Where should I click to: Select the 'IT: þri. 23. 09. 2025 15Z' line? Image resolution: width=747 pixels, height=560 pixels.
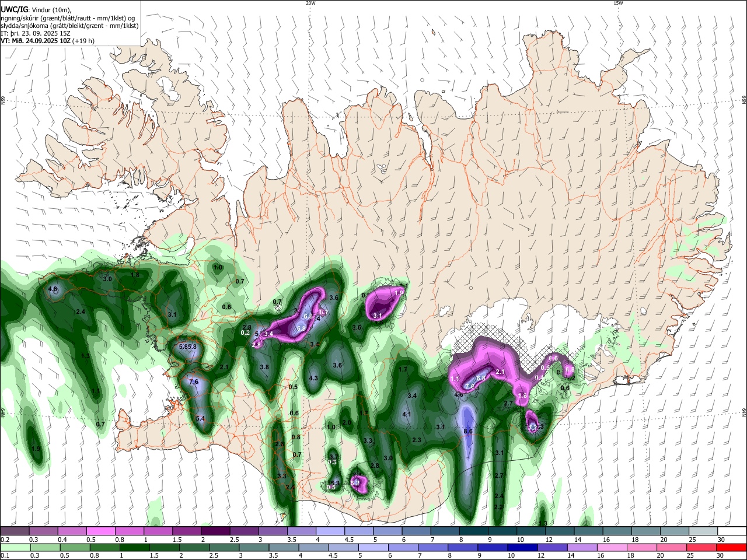[36, 33]
